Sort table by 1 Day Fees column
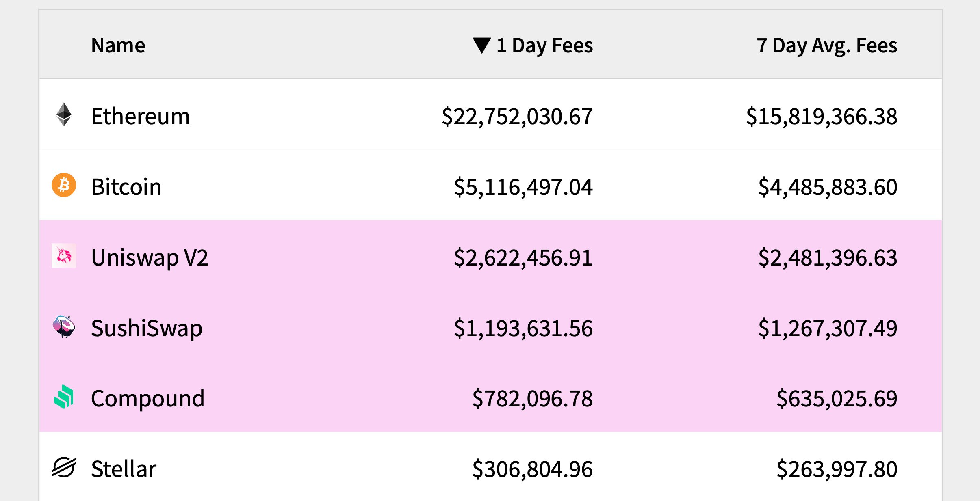This screenshot has height=501, width=980. [544, 45]
